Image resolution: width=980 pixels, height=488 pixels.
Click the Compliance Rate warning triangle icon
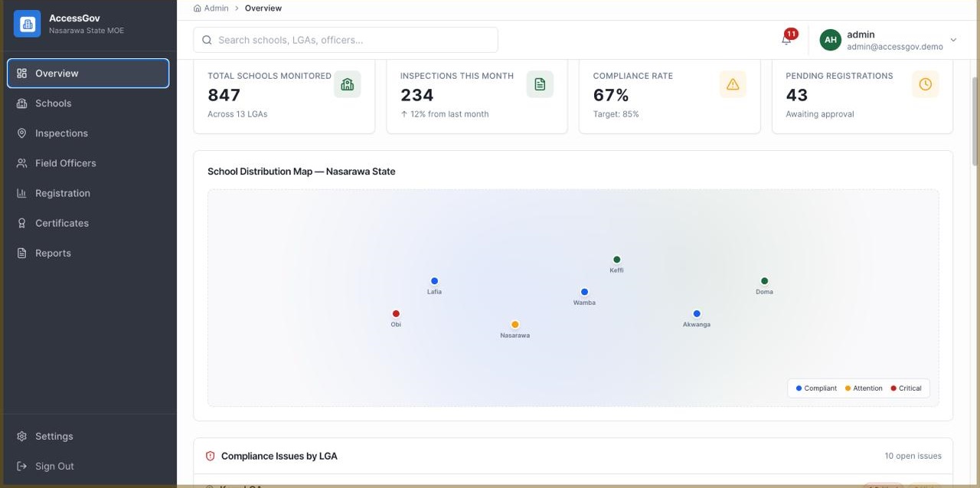(x=733, y=84)
